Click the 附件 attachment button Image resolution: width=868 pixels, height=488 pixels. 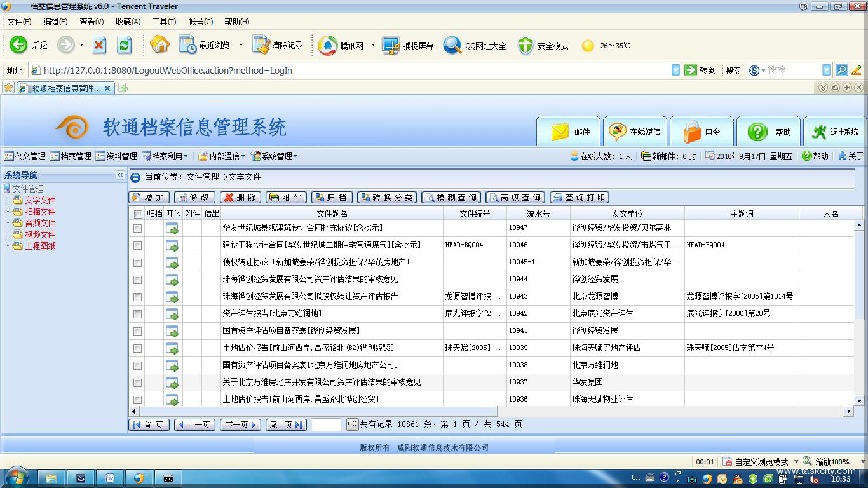286,198
